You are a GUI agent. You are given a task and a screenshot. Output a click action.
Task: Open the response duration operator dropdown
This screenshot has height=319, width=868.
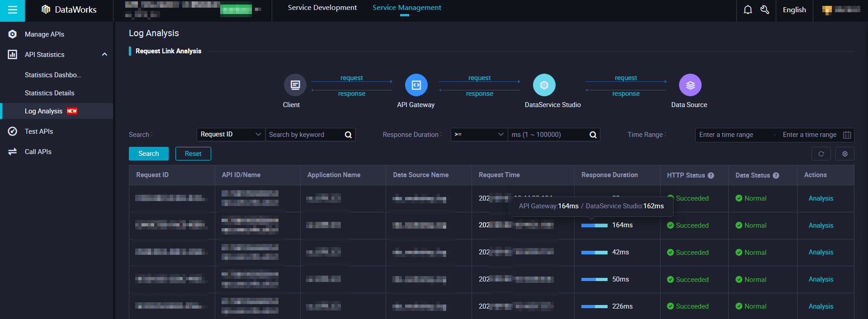[478, 135]
